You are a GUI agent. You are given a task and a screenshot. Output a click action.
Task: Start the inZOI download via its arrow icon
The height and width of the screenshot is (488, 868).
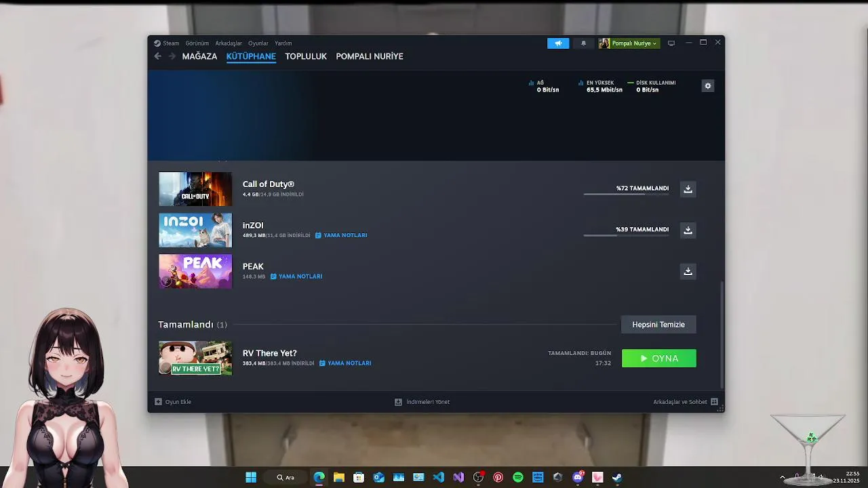(688, 230)
